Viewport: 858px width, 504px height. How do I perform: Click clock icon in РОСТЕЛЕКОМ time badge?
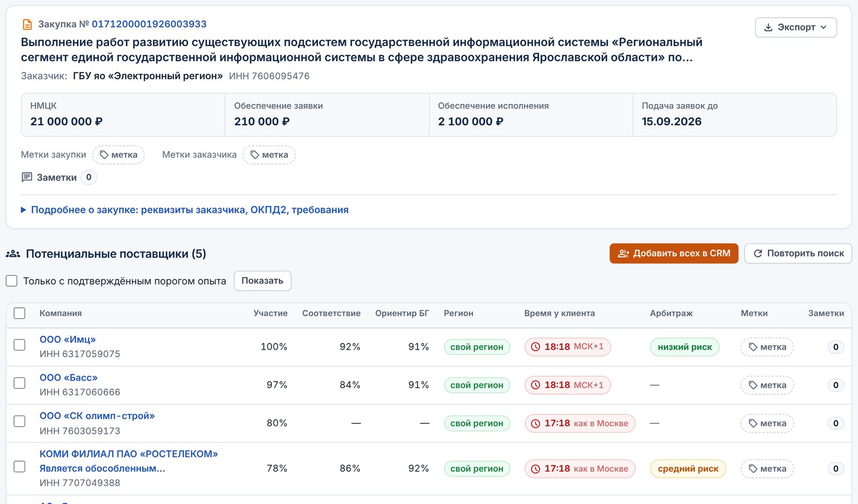pos(535,469)
